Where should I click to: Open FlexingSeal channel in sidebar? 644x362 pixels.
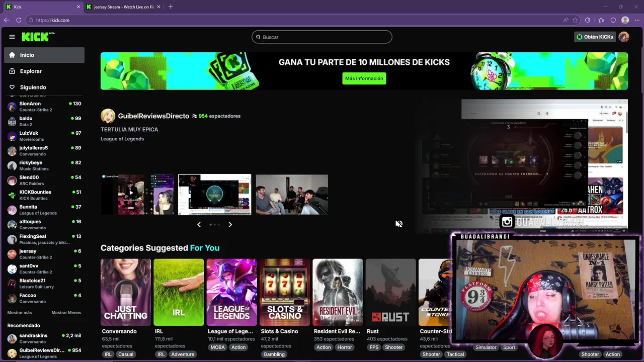(x=44, y=239)
